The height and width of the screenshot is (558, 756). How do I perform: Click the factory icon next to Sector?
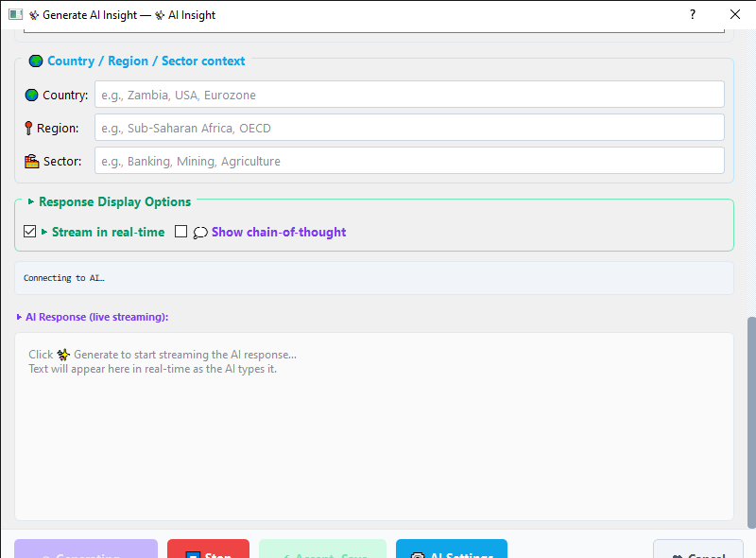32,161
